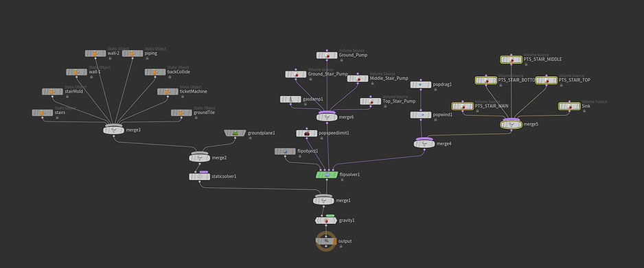Click the 'groundplane1' label text
The image size is (644, 268).
[x=261, y=133]
